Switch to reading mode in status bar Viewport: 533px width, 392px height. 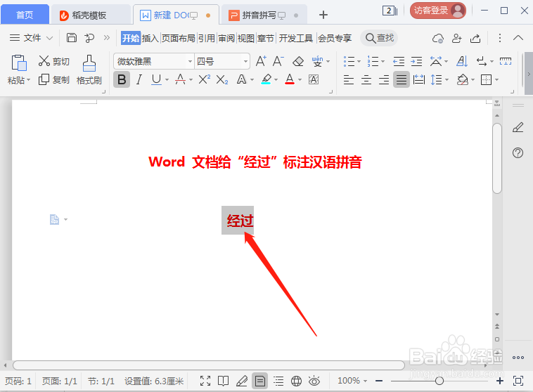click(x=223, y=381)
